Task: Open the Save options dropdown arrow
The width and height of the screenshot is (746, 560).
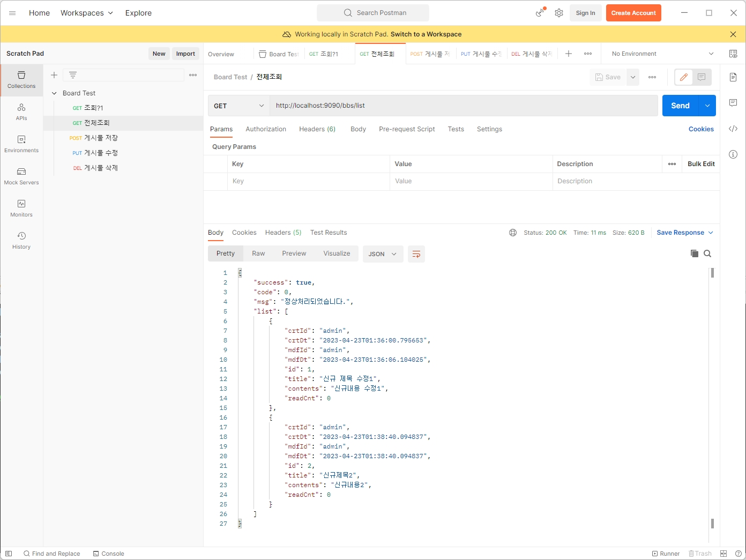Action: 633,77
